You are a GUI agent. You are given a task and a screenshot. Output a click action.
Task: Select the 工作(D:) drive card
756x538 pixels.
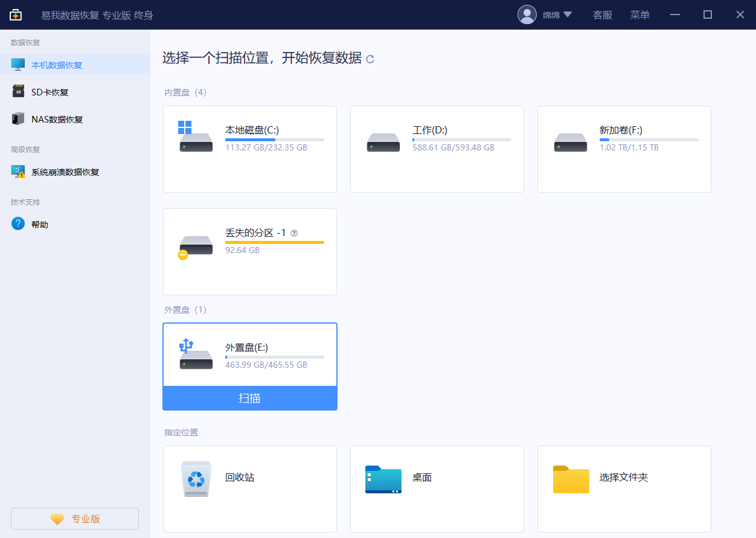437,149
